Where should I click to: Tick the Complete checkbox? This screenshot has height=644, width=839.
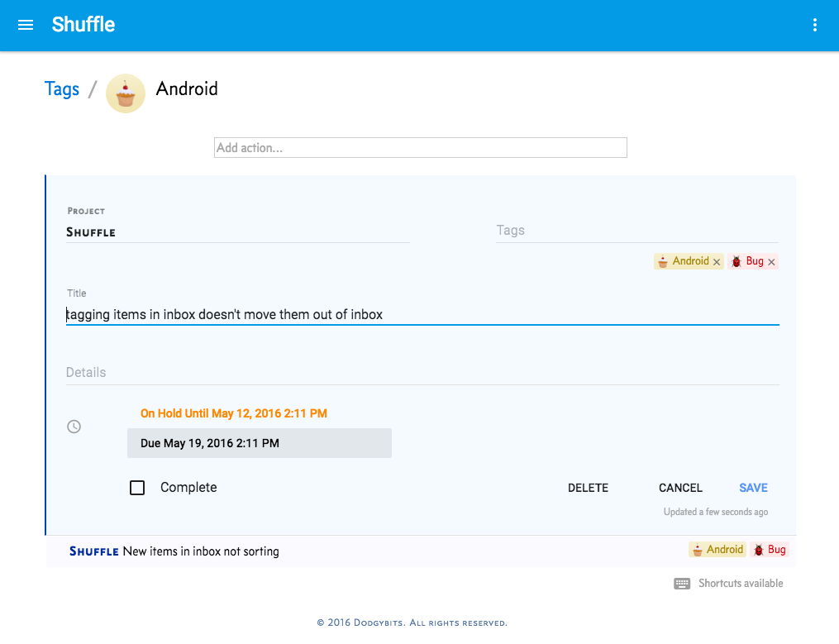pos(137,488)
